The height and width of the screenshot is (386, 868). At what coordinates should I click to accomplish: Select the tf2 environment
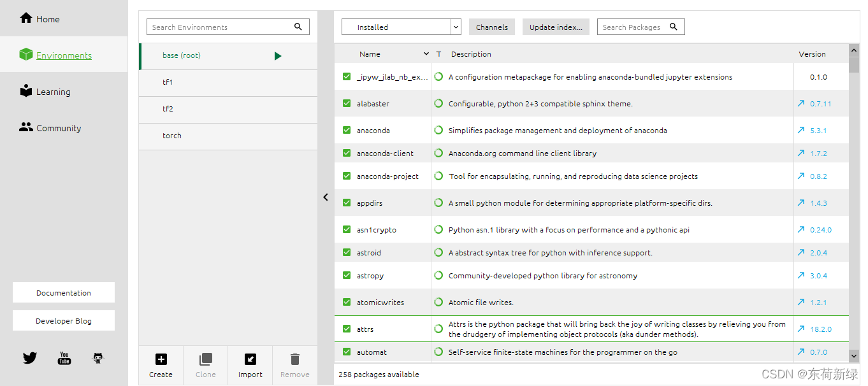[x=228, y=110]
